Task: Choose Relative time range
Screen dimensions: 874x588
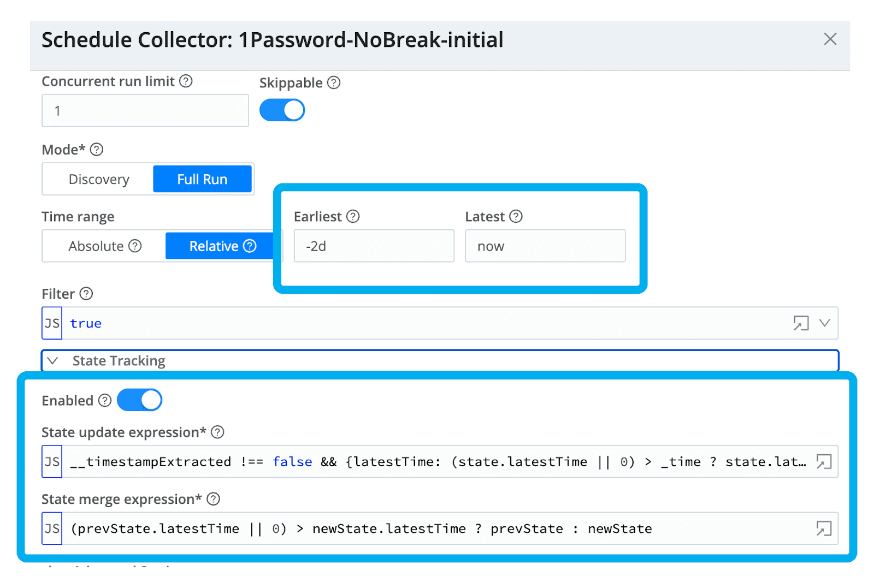Action: [x=220, y=246]
